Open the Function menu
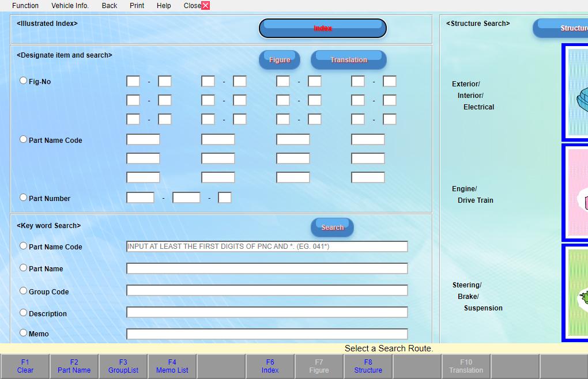Viewport: 588px width, 379px height. point(25,5)
